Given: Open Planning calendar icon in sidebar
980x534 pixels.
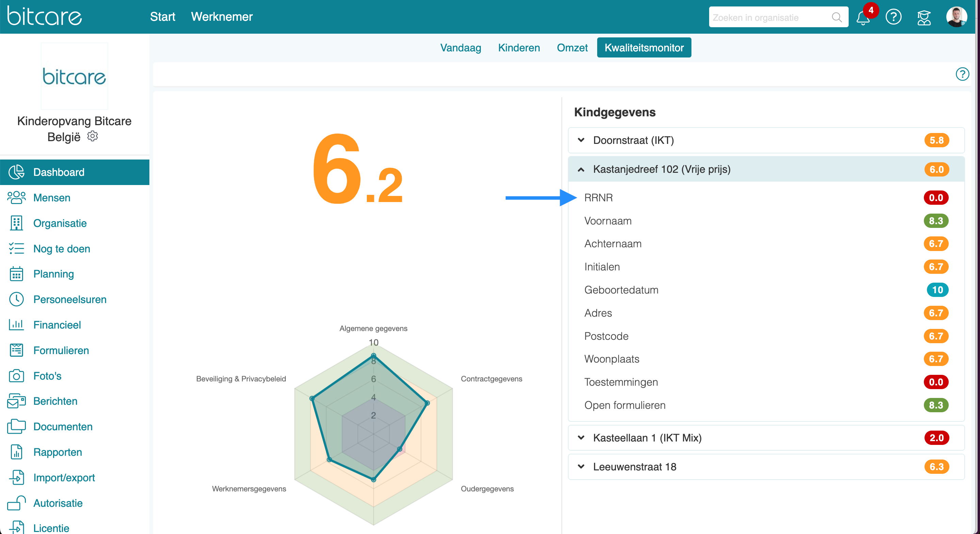Looking at the screenshot, I should pos(16,274).
